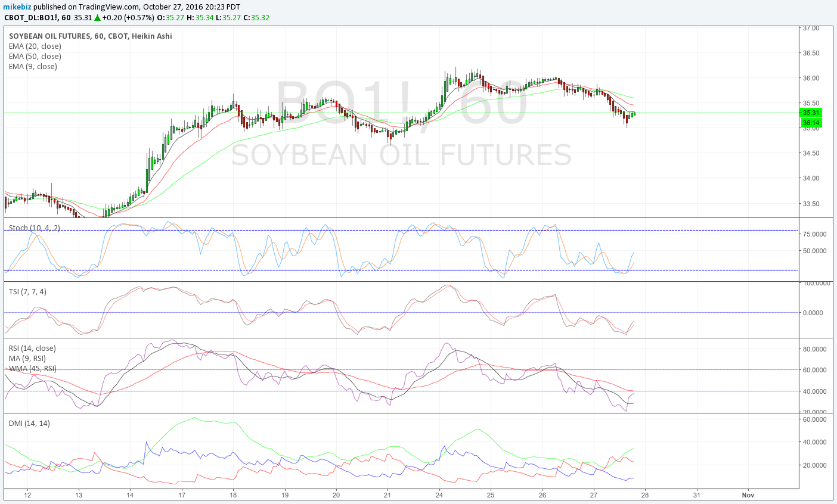Click date 19 on the time axis
The image size is (837, 504).
(x=285, y=495)
